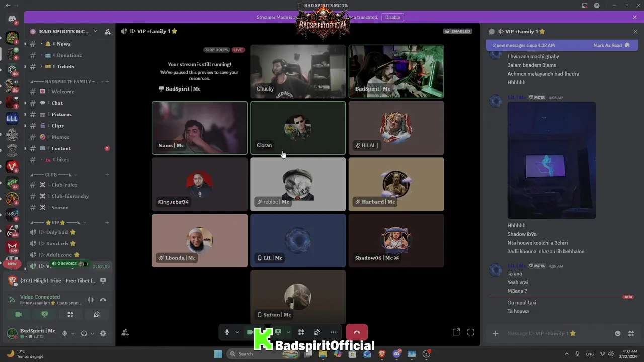Open Join the Adult zone voice channel
Image resolution: width=644 pixels, height=362 pixels.
69,255
